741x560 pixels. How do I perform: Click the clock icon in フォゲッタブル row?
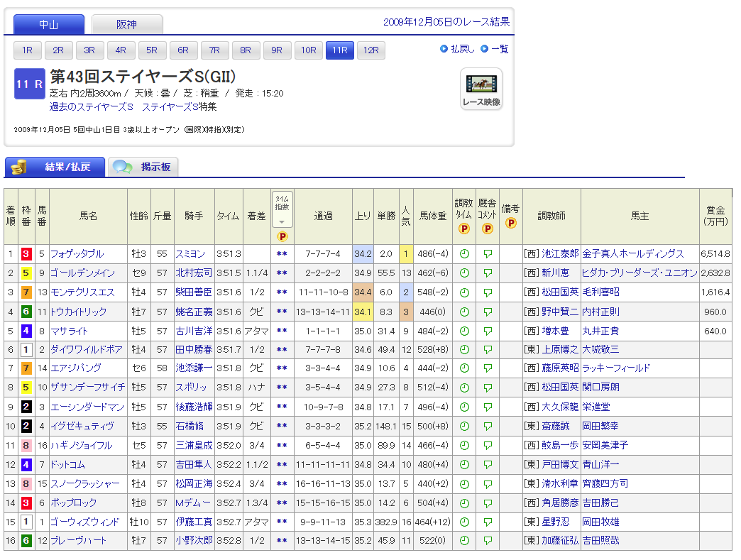(464, 254)
